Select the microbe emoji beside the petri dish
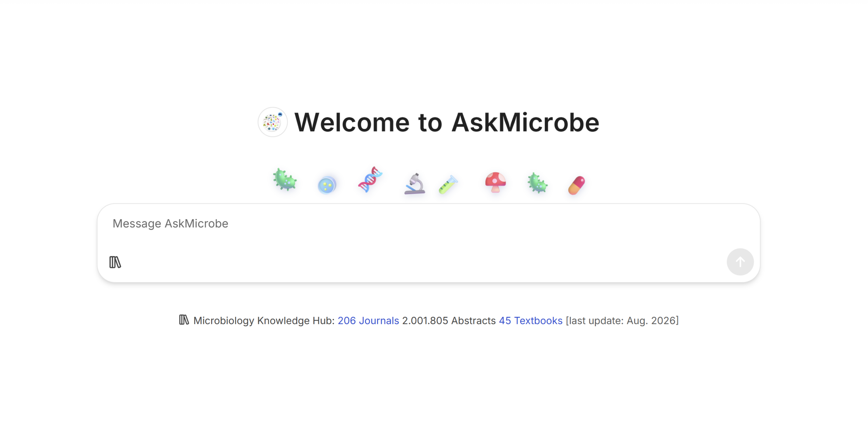868x425 pixels. (x=285, y=180)
